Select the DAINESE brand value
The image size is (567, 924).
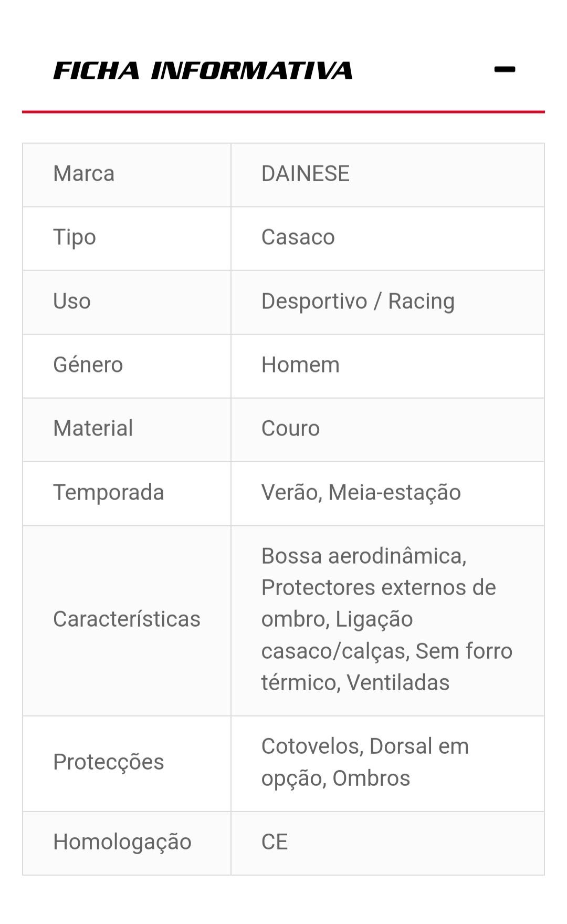coord(306,174)
